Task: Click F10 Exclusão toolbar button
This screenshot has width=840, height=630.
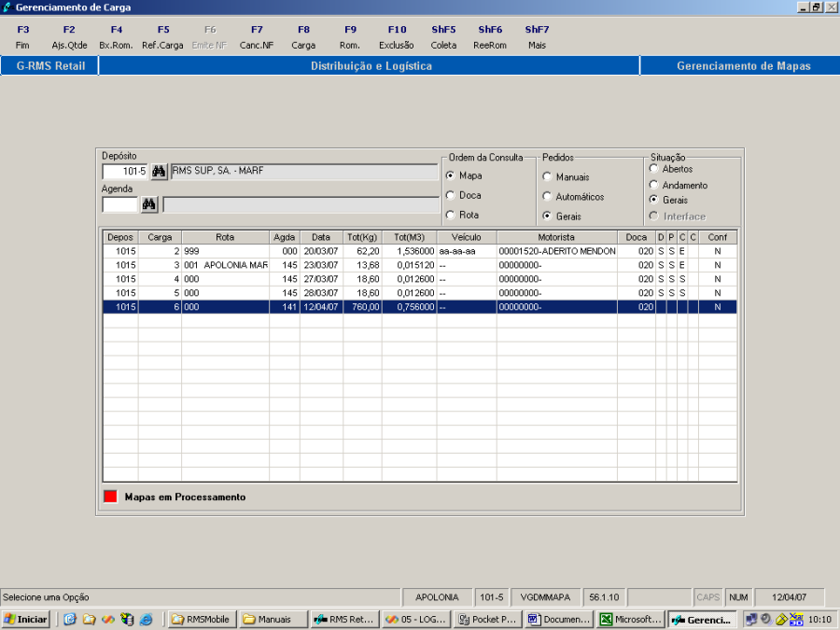Action: 397,37
